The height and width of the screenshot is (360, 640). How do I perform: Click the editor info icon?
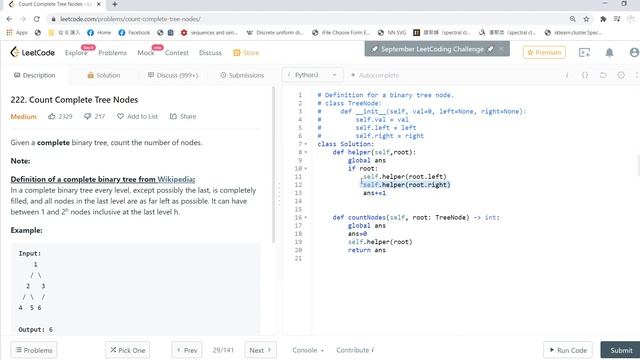[x=567, y=75]
